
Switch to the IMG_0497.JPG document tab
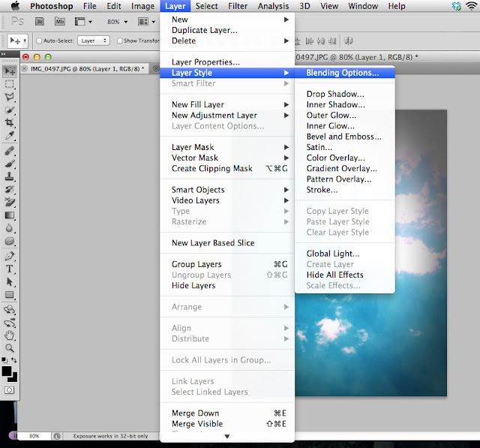click(x=87, y=69)
